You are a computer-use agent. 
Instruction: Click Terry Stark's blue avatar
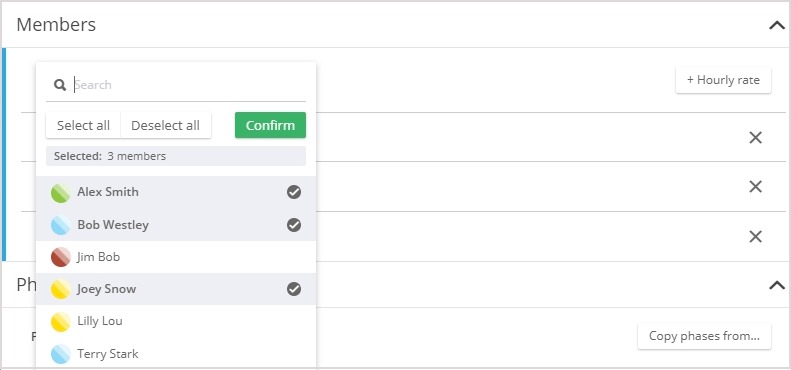(61, 354)
